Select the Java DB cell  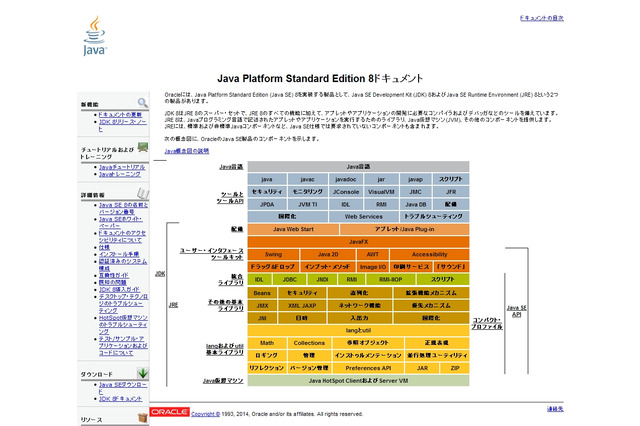(x=415, y=204)
